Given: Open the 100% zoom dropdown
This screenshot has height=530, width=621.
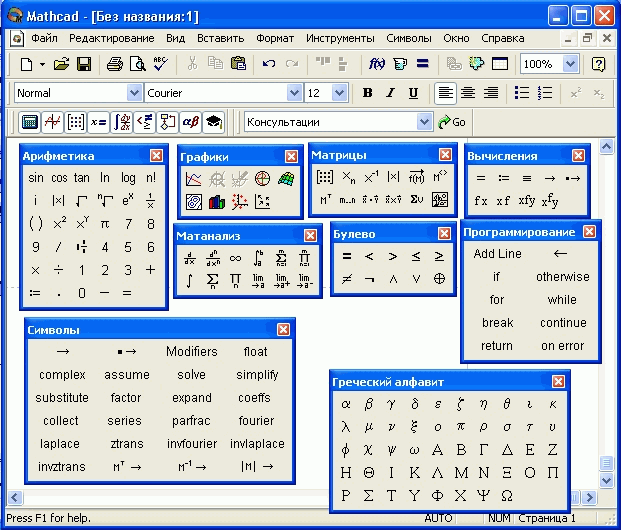Looking at the screenshot, I should pos(571,64).
